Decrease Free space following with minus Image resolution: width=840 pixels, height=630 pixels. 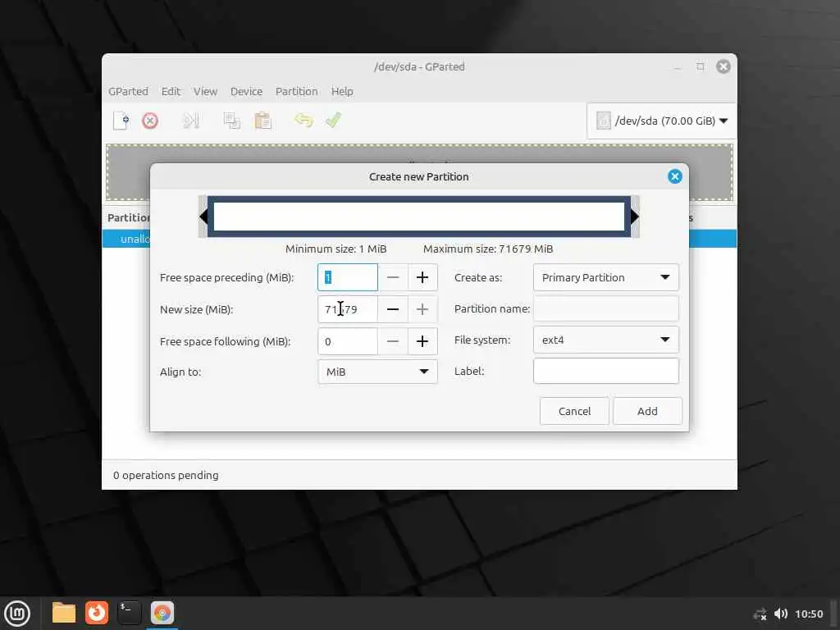pos(393,341)
